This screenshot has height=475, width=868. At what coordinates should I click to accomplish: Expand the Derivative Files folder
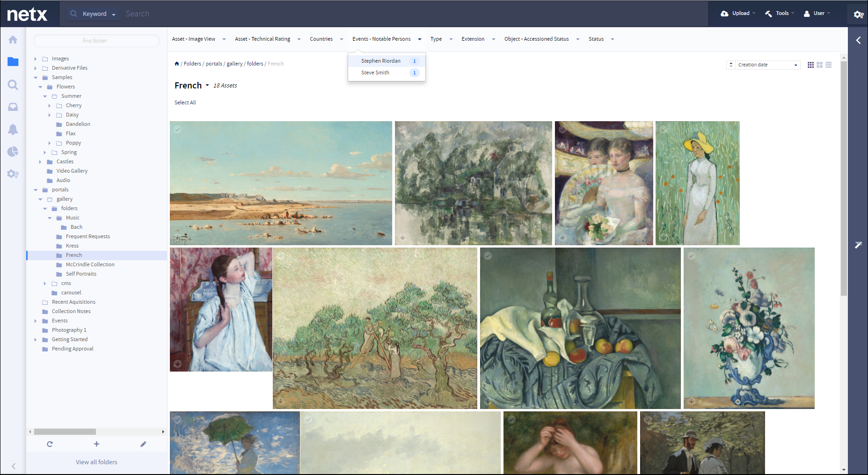tap(35, 68)
